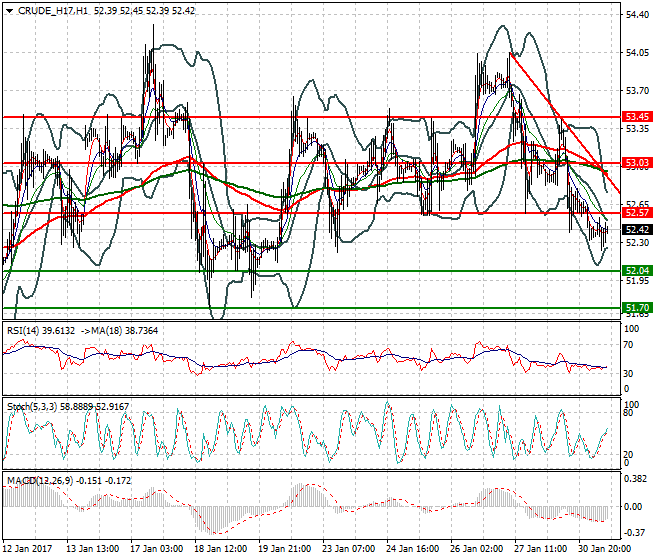Viewport: 660px width, 560px height.
Task: Click the 17 Jan 03:00 time label
Action: point(157,549)
